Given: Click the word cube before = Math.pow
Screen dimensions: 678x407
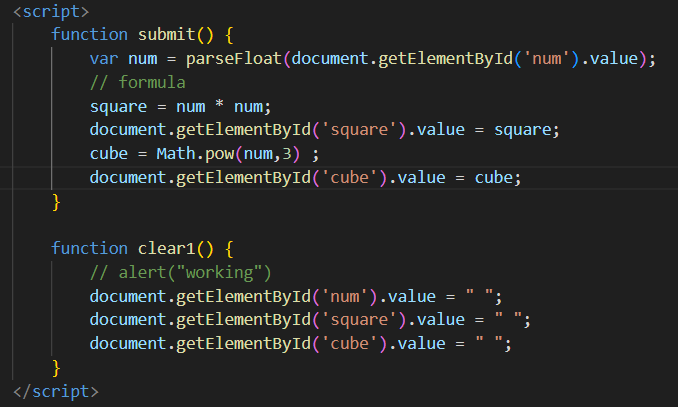Looking at the screenshot, I should 108,153.
